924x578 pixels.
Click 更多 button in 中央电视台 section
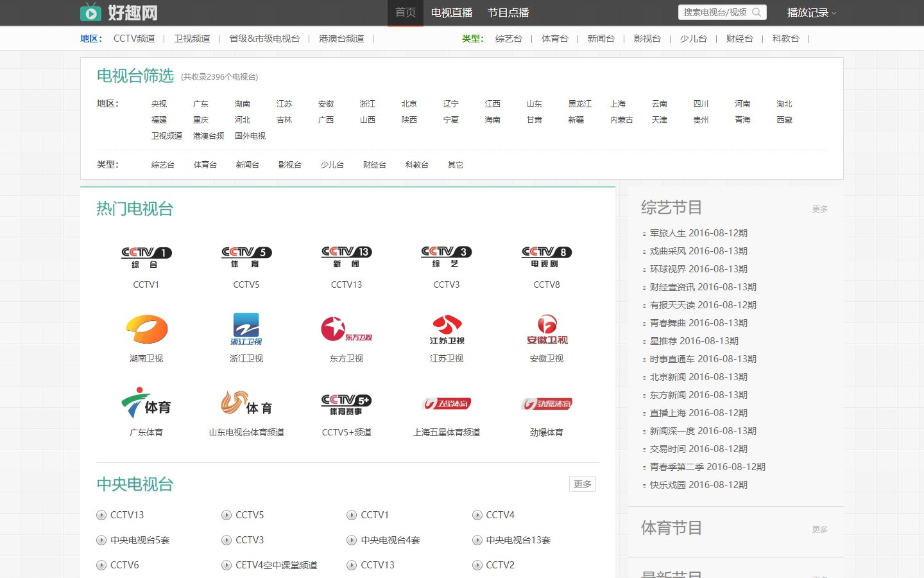(583, 484)
